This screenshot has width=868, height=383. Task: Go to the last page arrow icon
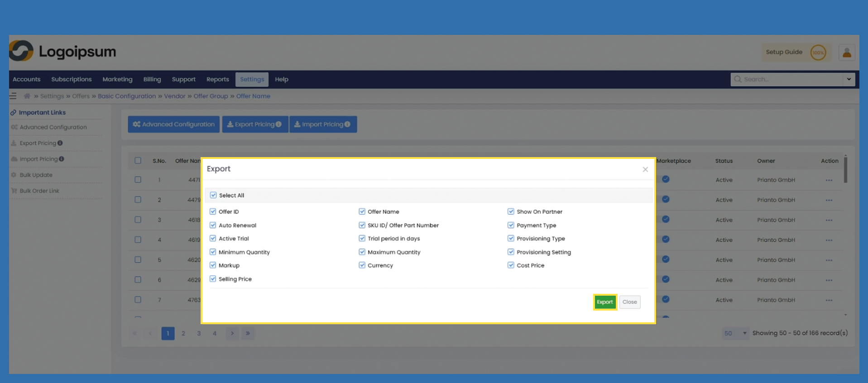pos(248,333)
